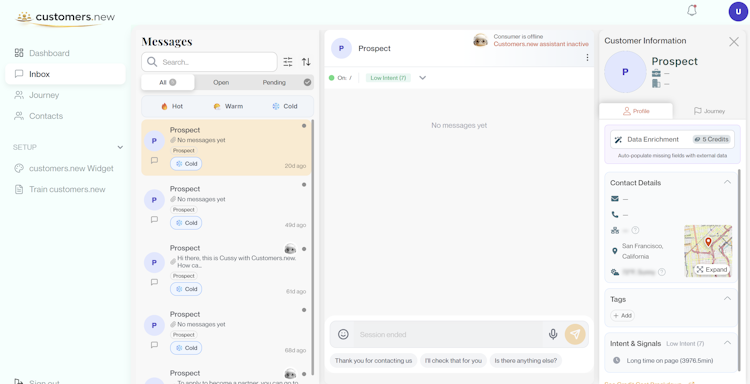Open the Inbox section
Viewport: 750px width, 384px height.
(66, 74)
